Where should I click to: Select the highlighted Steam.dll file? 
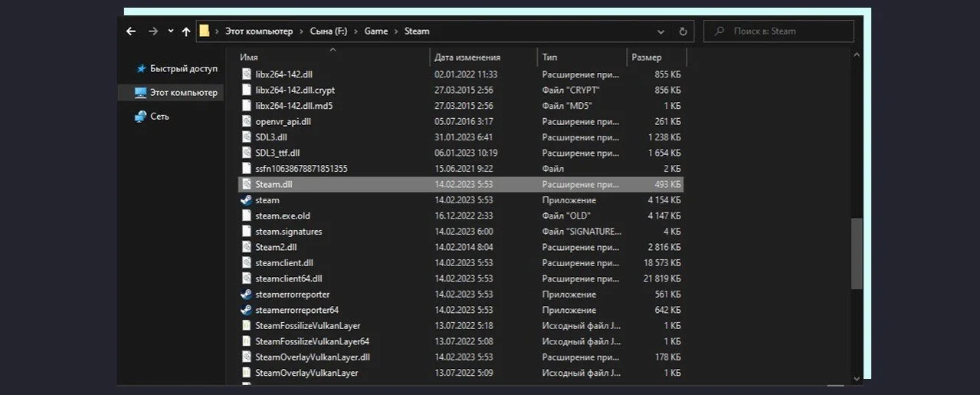tap(462, 184)
